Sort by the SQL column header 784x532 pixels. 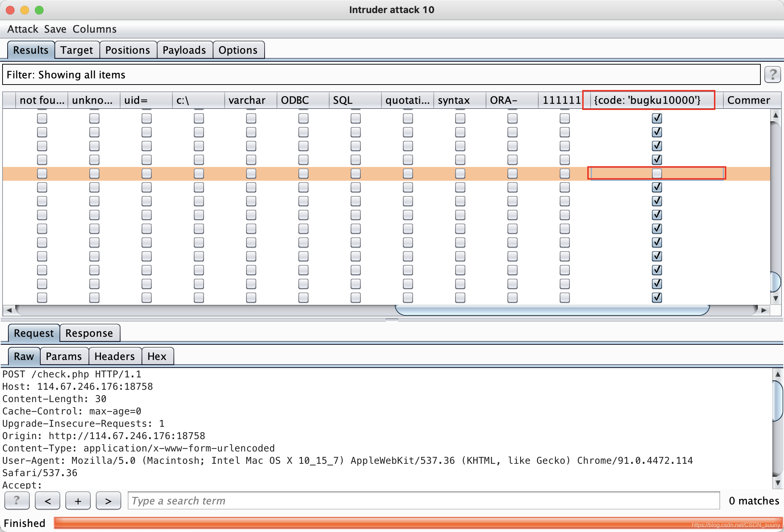click(355, 100)
